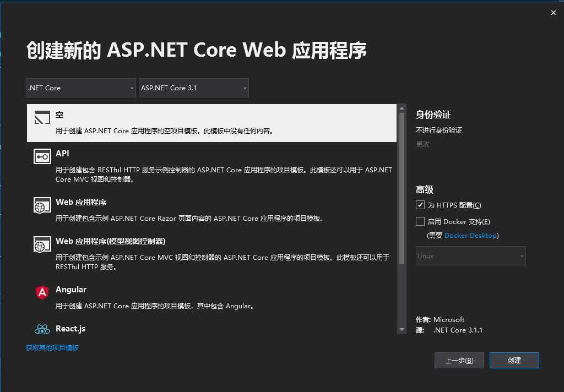Click the template list scrollbar thumb
This screenshot has height=392, width=564.
[x=402, y=188]
